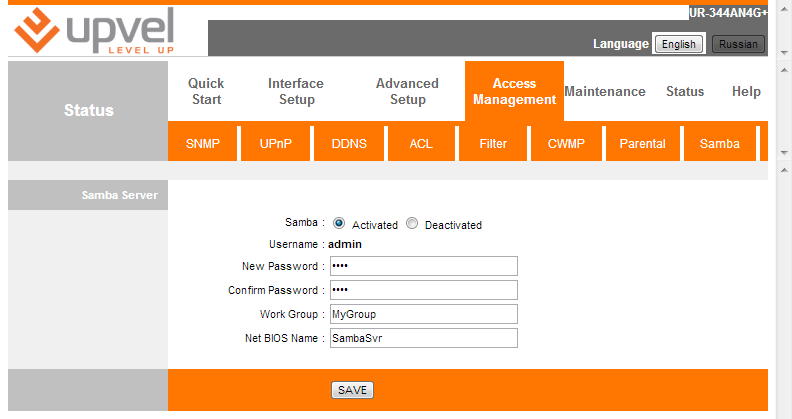Open the Quick Start menu
This screenshot has width=792, height=419.
206,91
